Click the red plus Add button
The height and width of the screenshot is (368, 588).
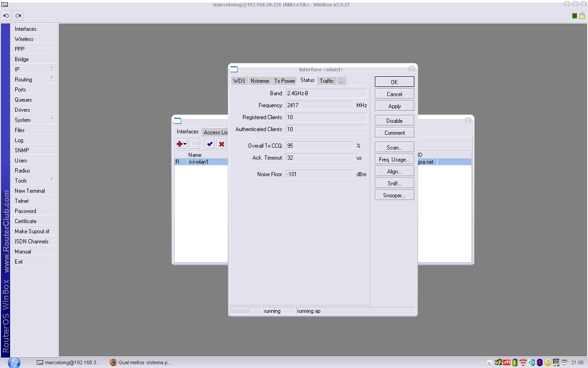[x=181, y=144]
